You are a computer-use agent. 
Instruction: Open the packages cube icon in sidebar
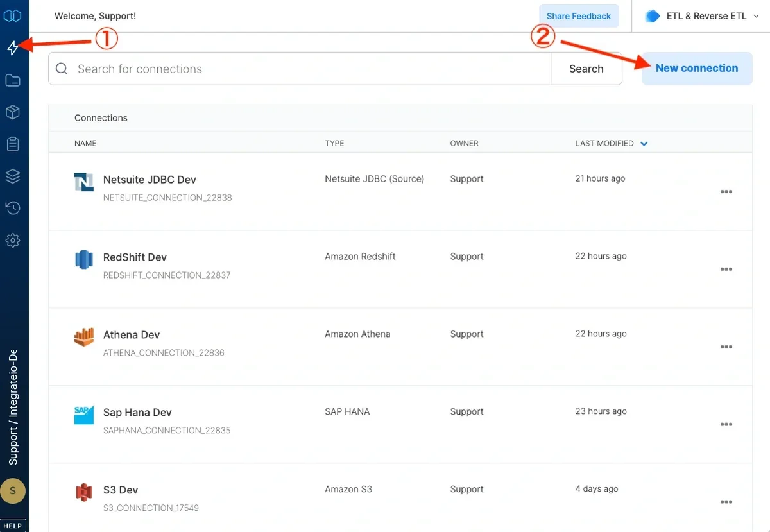(13, 112)
